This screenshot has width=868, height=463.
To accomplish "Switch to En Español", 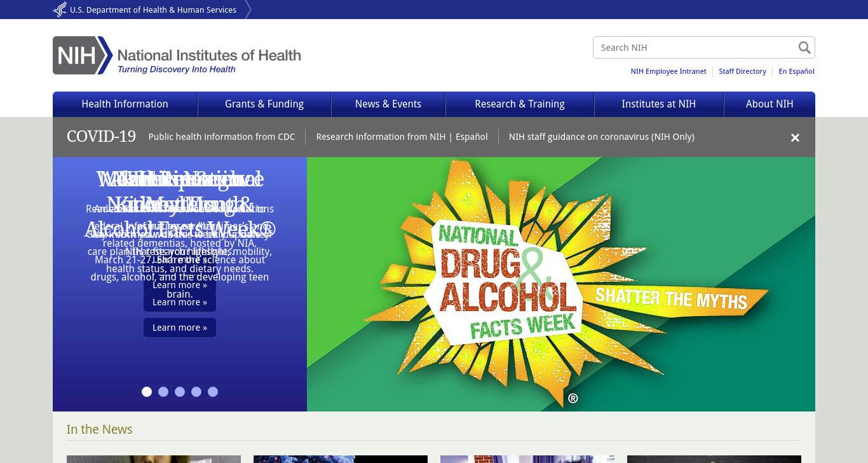I will [796, 71].
